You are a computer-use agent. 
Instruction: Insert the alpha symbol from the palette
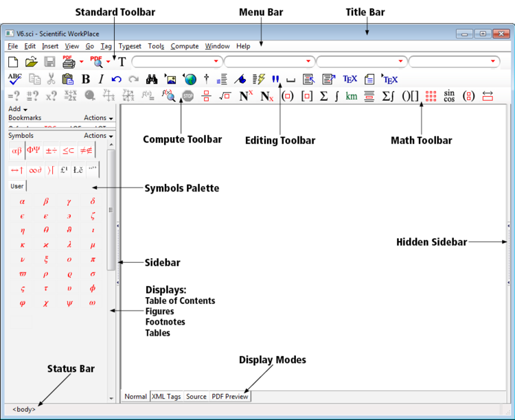[22, 202]
